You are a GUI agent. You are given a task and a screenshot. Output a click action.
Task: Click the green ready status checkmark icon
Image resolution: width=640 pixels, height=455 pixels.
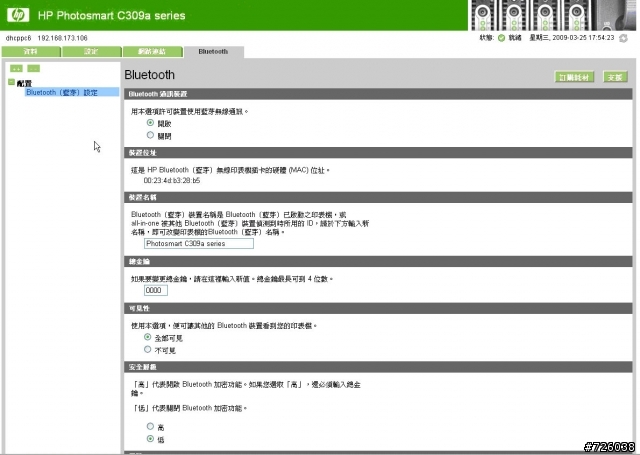pos(501,38)
